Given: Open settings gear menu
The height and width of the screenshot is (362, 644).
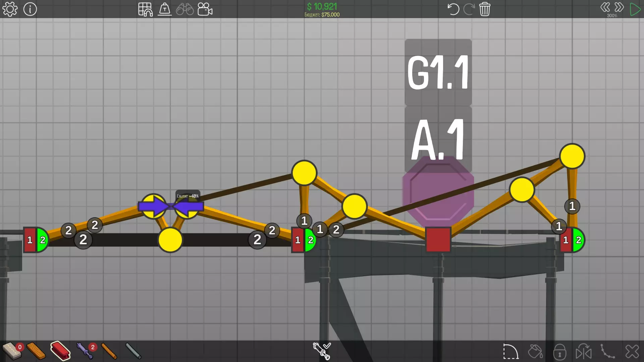Looking at the screenshot, I should pos(10,9).
